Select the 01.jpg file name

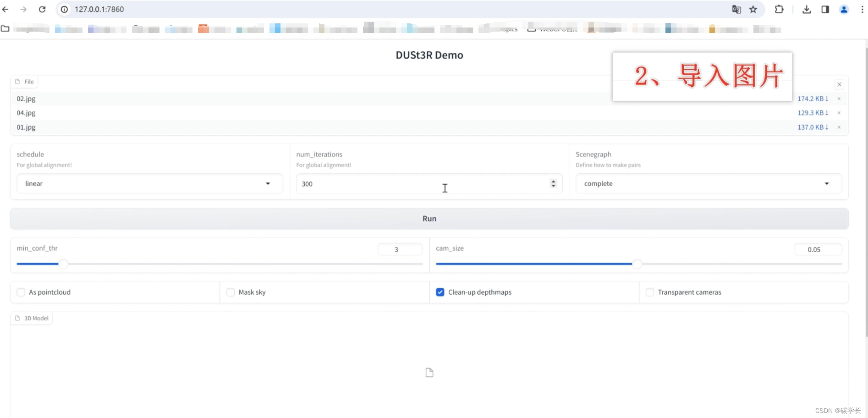click(26, 127)
